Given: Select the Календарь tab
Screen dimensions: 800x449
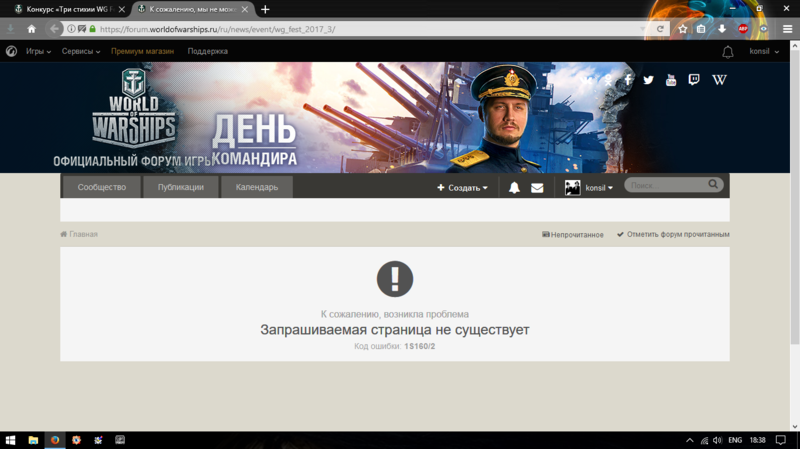Looking at the screenshot, I should click(x=257, y=187).
